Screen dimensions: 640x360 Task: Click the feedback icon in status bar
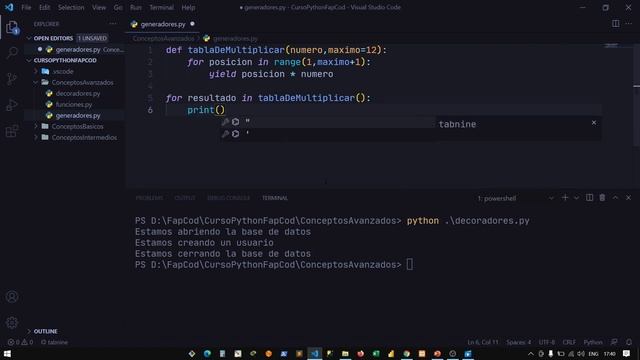[614, 342]
